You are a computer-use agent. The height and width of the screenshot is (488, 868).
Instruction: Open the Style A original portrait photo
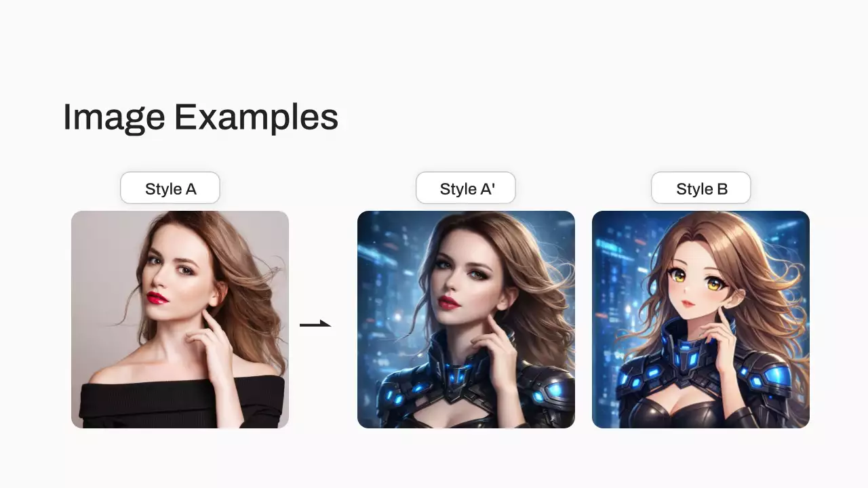pos(180,319)
